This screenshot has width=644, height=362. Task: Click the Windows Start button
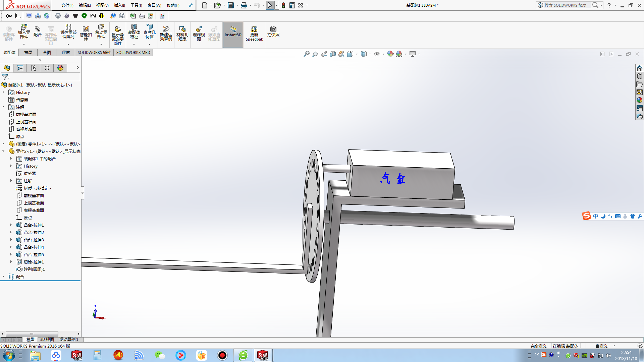click(9, 355)
